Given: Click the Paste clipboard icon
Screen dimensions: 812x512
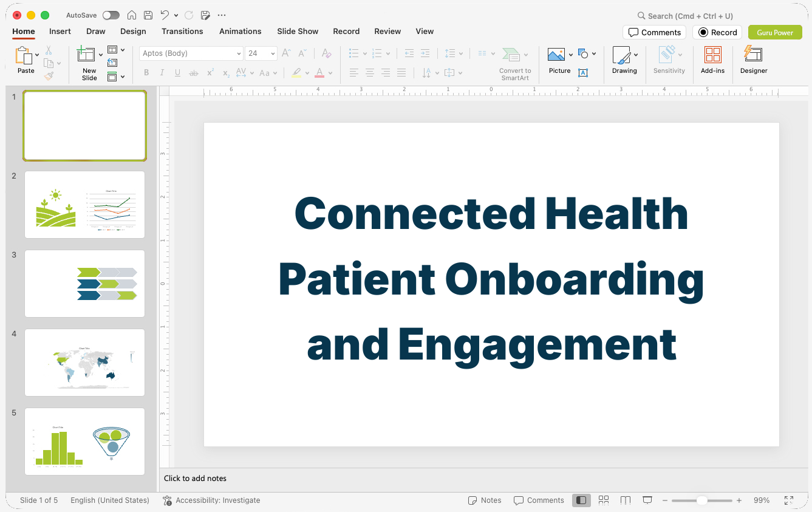Looking at the screenshot, I should tap(24, 55).
